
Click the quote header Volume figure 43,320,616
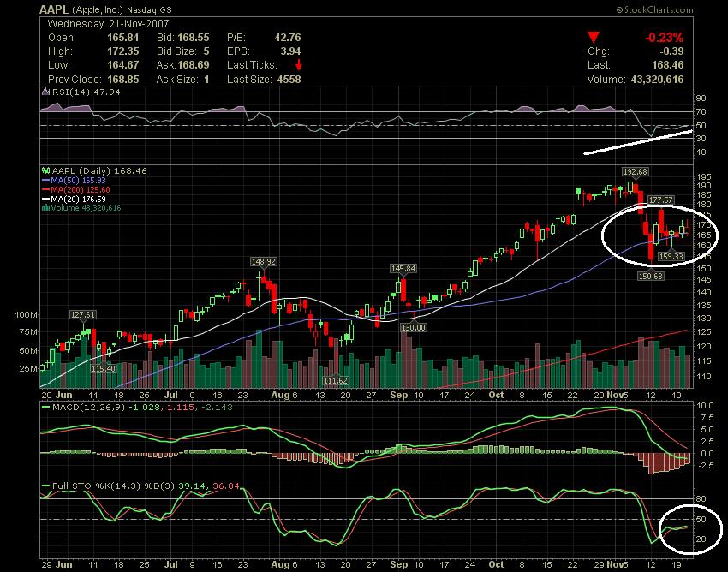point(657,80)
